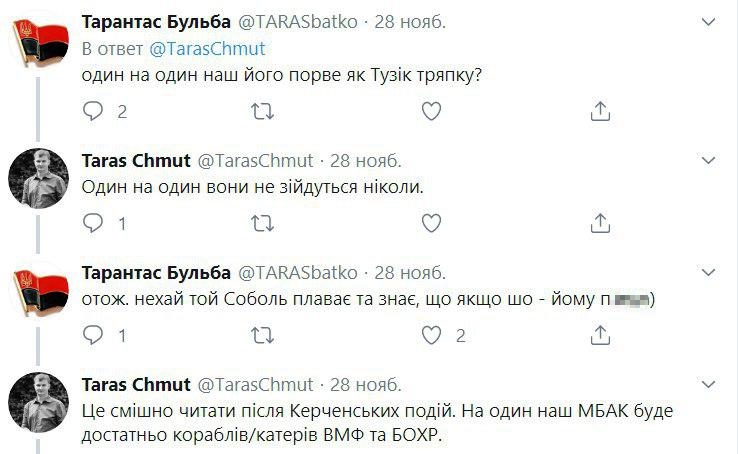Share the first Тарантас Бульба tweet
This screenshot has height=454, width=738.
coord(600,111)
